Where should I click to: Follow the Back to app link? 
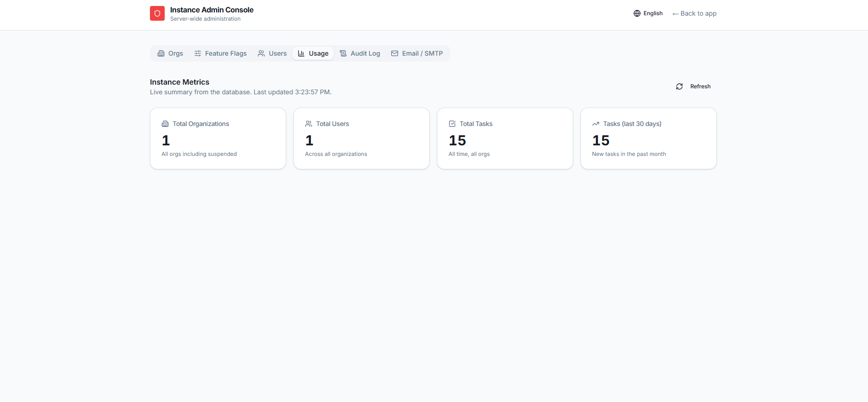695,13
